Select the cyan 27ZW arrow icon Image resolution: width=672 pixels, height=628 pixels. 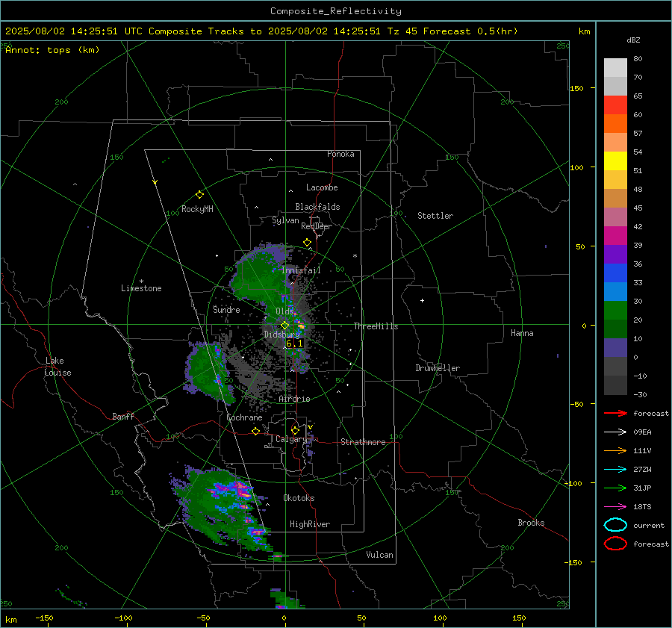click(x=615, y=470)
